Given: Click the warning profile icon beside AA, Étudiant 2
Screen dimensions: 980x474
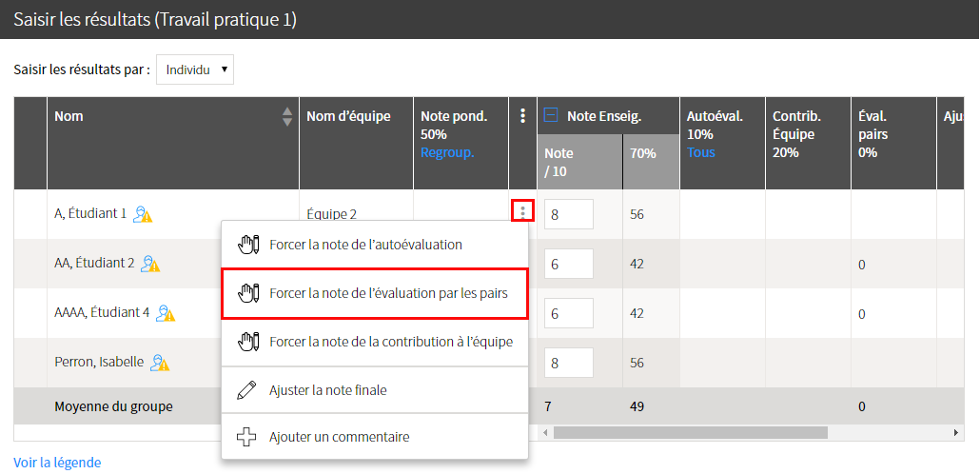Looking at the screenshot, I should point(150,264).
